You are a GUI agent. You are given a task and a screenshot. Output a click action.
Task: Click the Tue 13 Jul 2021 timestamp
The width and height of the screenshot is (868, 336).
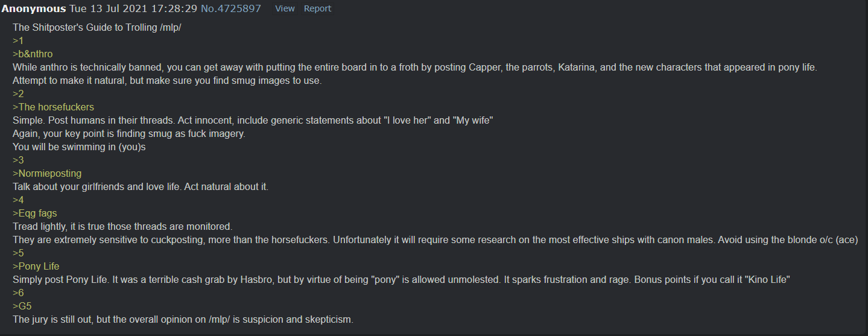pyautogui.click(x=133, y=8)
